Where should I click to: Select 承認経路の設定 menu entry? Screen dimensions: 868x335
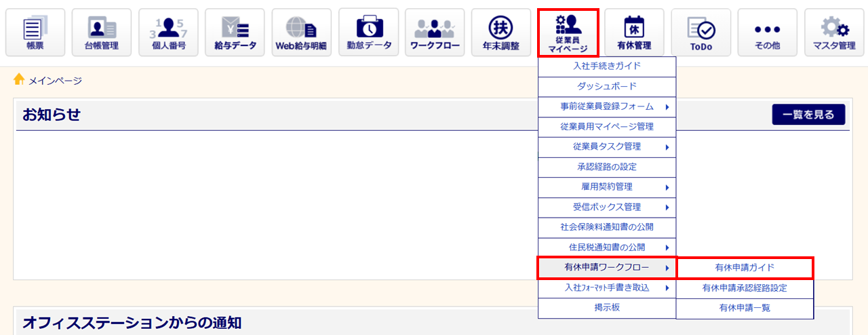pyautogui.click(x=607, y=167)
